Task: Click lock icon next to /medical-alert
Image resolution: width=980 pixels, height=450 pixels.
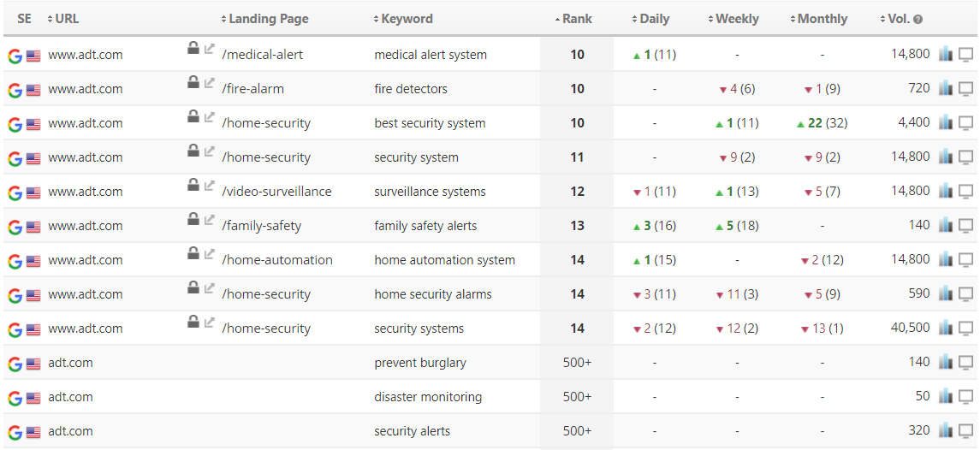Action: click(193, 48)
